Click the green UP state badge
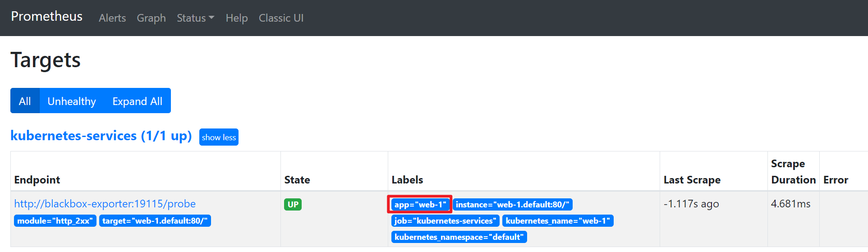The height and width of the screenshot is (252, 868). coord(293,205)
